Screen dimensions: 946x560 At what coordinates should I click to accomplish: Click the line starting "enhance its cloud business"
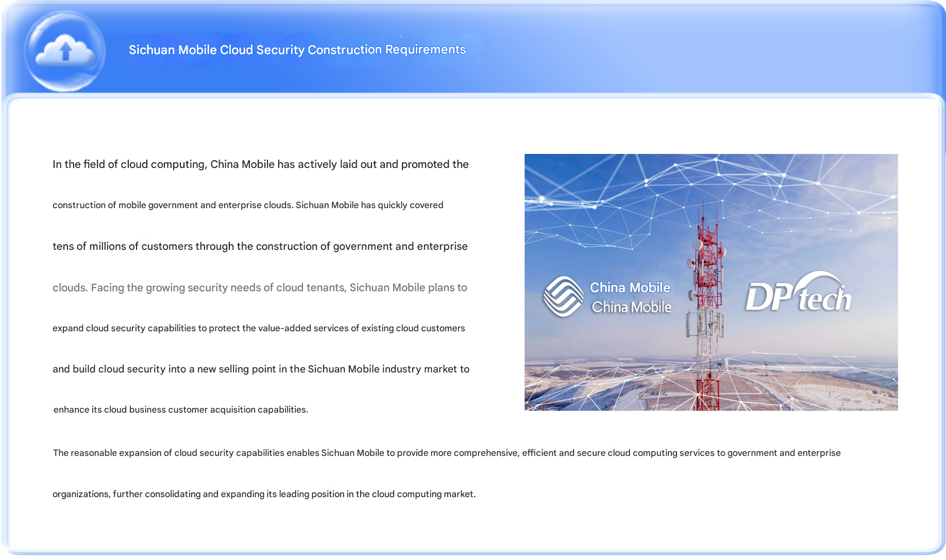180,410
